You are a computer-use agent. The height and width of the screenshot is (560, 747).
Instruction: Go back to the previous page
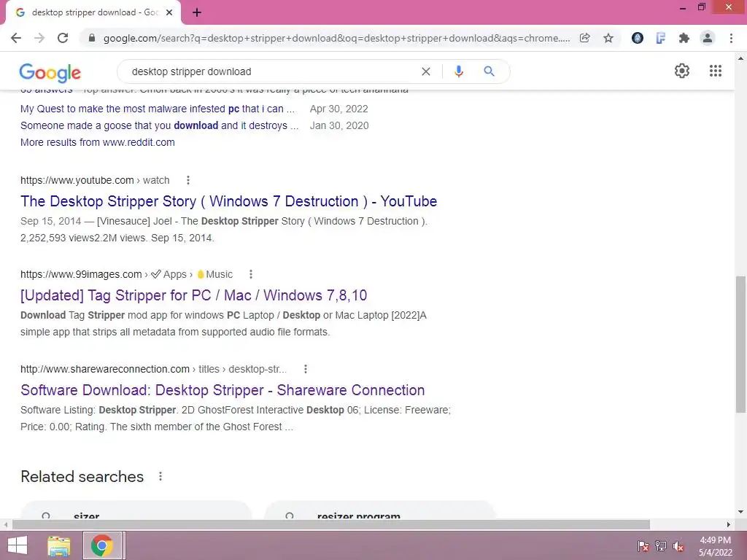coord(16,38)
